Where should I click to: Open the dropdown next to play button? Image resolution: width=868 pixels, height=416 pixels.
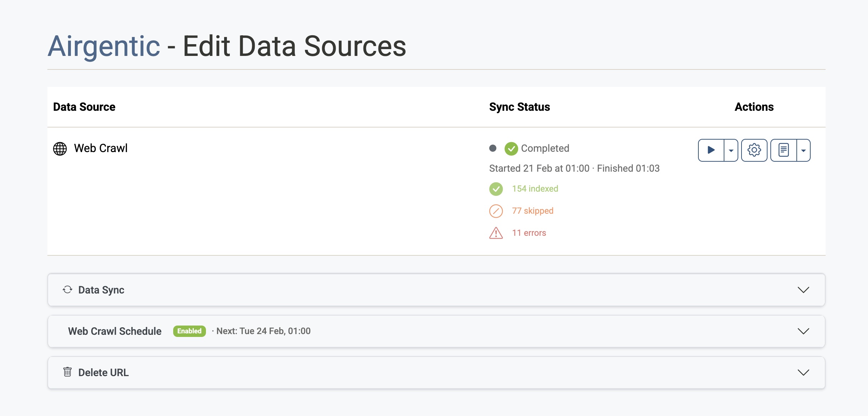pos(731,150)
